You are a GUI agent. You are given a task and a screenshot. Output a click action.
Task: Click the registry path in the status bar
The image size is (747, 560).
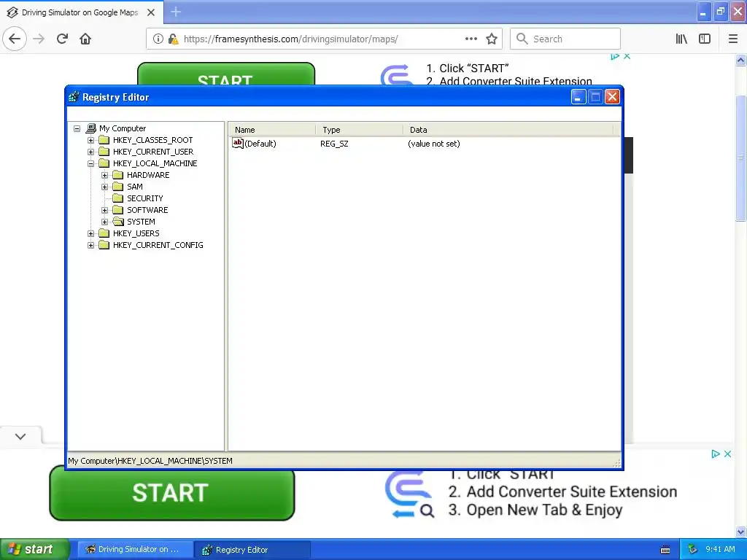pos(150,461)
